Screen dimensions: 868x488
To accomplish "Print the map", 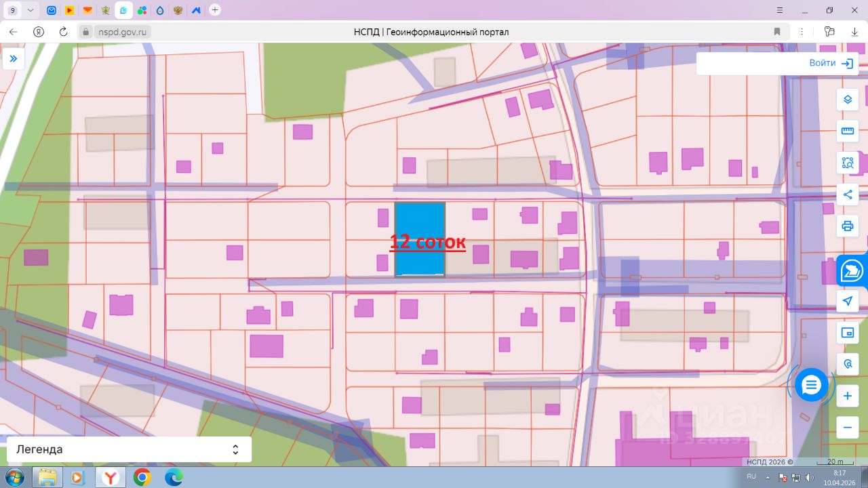I will click(847, 226).
